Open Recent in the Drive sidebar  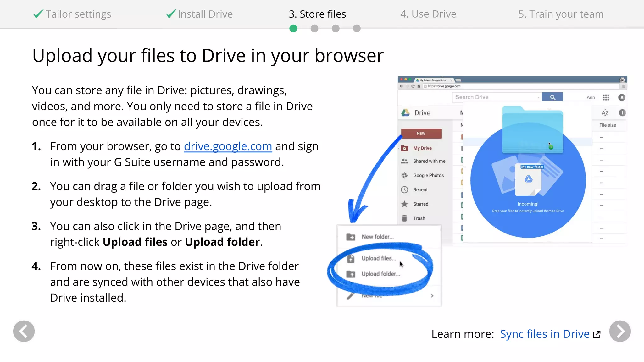420,190
